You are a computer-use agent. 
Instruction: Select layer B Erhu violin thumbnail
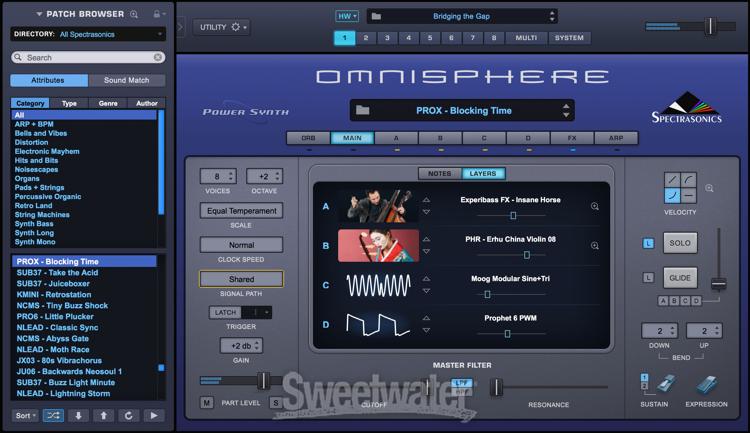[378, 245]
